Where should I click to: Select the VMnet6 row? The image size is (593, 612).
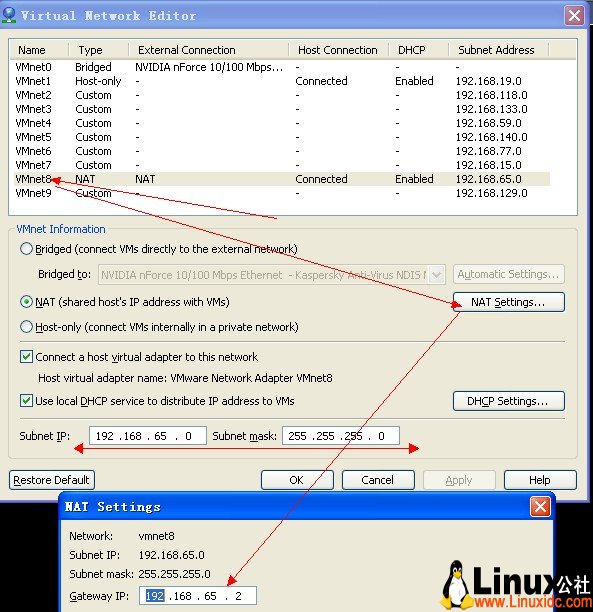[282, 151]
